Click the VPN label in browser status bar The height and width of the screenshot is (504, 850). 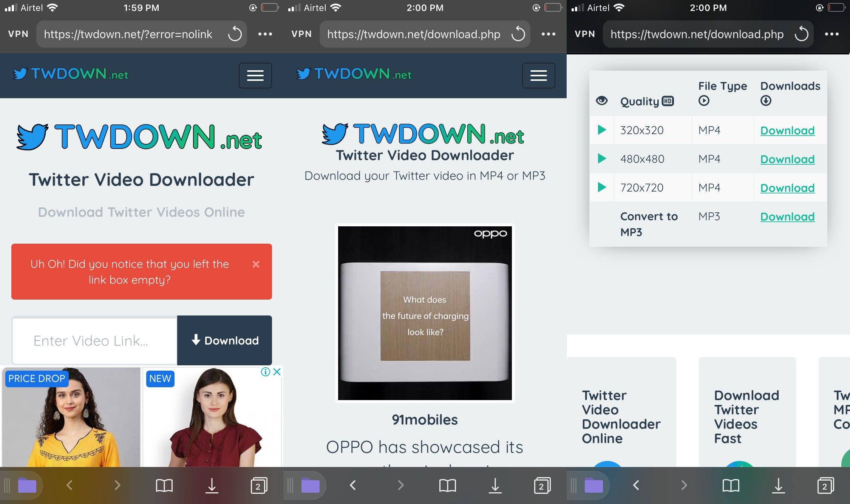(x=18, y=34)
